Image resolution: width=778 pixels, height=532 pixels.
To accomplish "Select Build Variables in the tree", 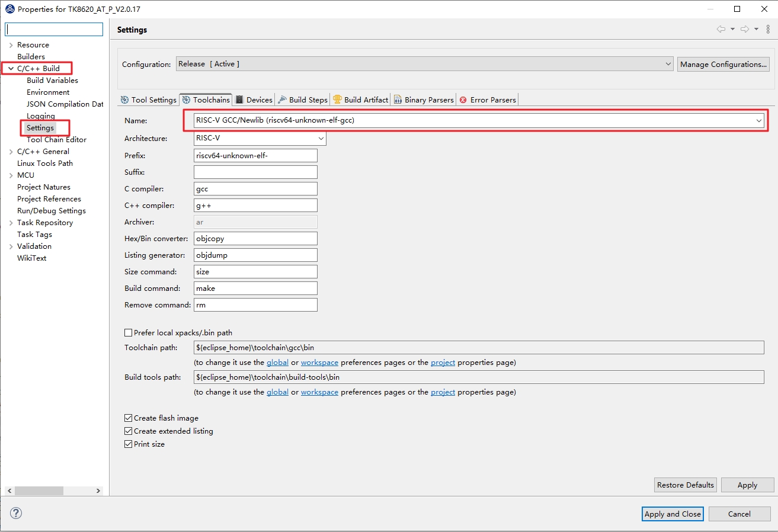I will click(x=52, y=81).
